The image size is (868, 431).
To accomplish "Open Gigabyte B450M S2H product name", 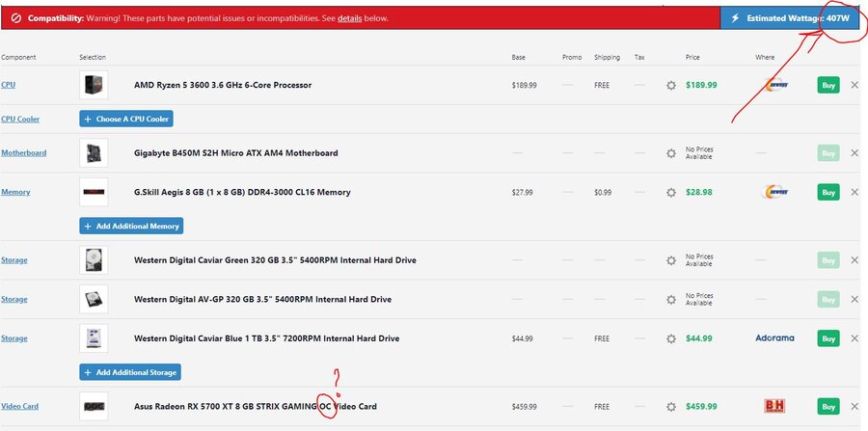I will 236,153.
